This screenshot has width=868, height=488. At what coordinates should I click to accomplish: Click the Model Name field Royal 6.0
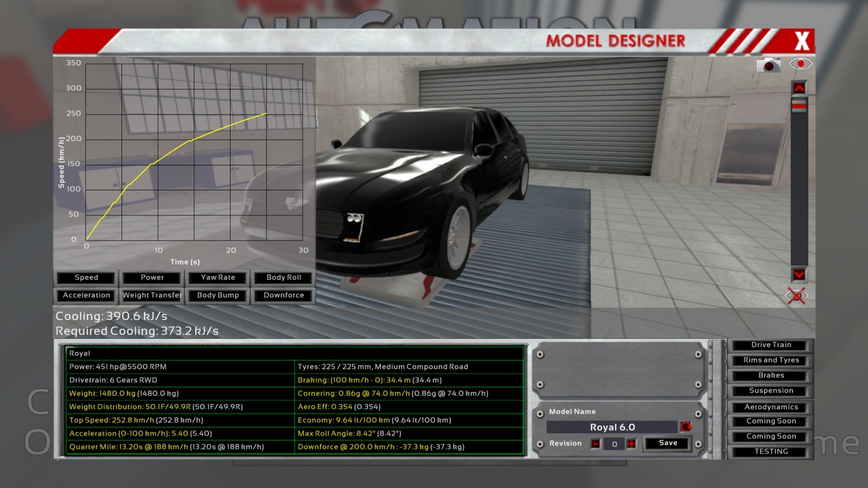point(612,427)
